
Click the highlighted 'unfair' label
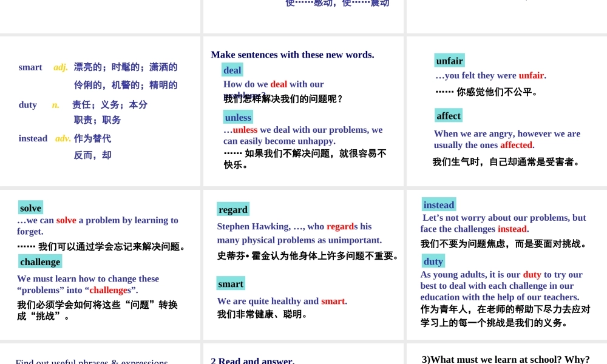tap(449, 61)
